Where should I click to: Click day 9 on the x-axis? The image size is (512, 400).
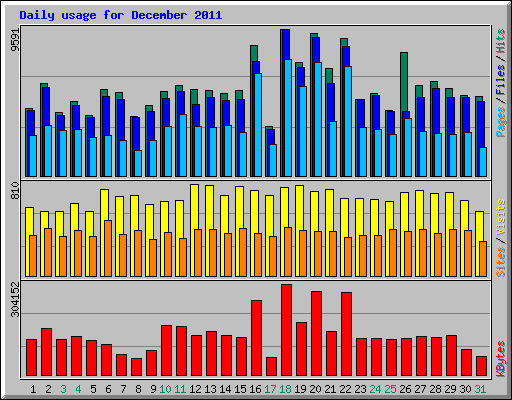[x=153, y=389]
